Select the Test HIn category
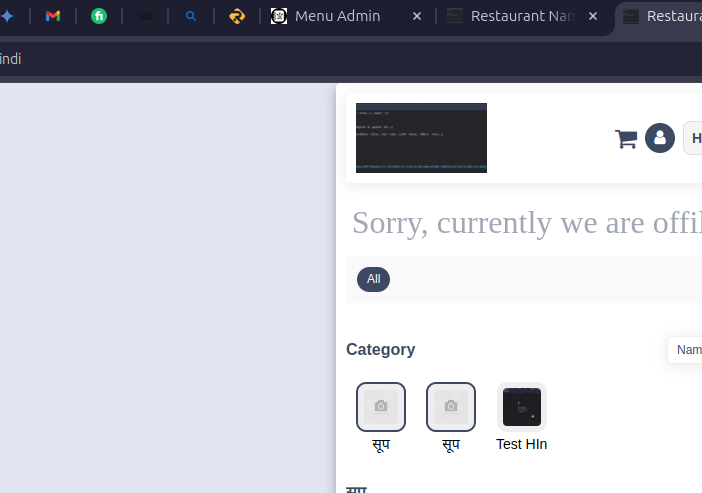The height and width of the screenshot is (493, 702). [x=521, y=407]
